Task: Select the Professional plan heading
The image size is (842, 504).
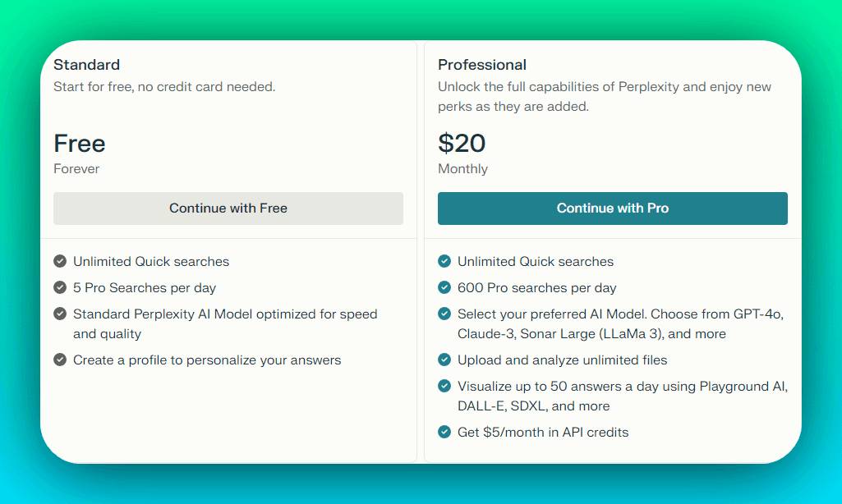Action: point(482,65)
